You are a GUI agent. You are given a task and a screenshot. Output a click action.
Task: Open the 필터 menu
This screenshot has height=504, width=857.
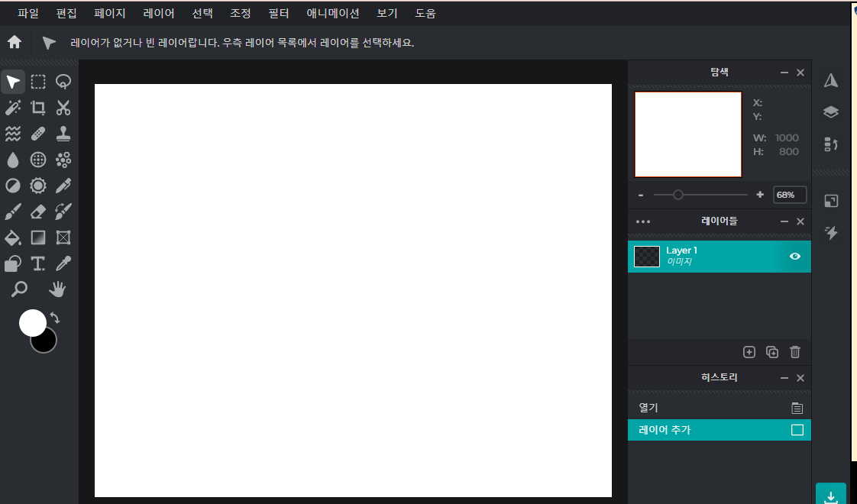[279, 14]
